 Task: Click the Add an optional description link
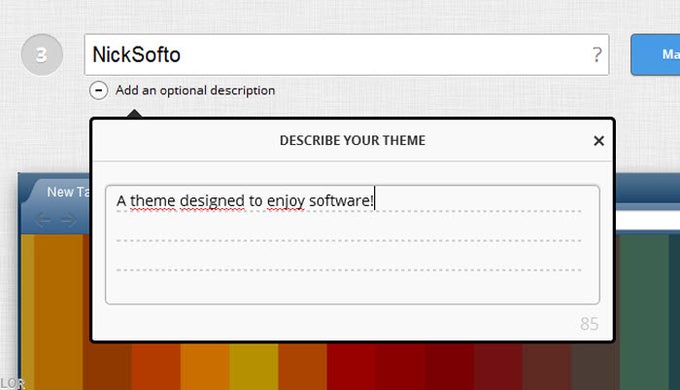195,90
